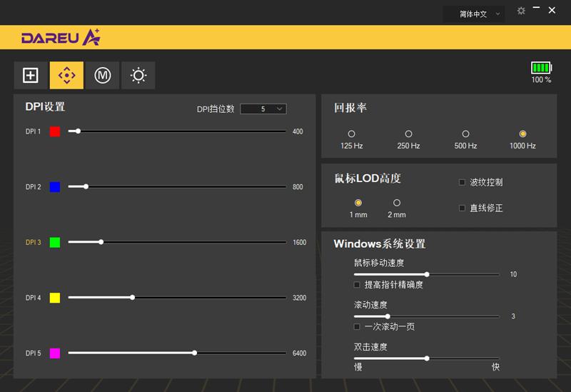
Task: Open the button assignment tab icon
Action: (x=31, y=76)
